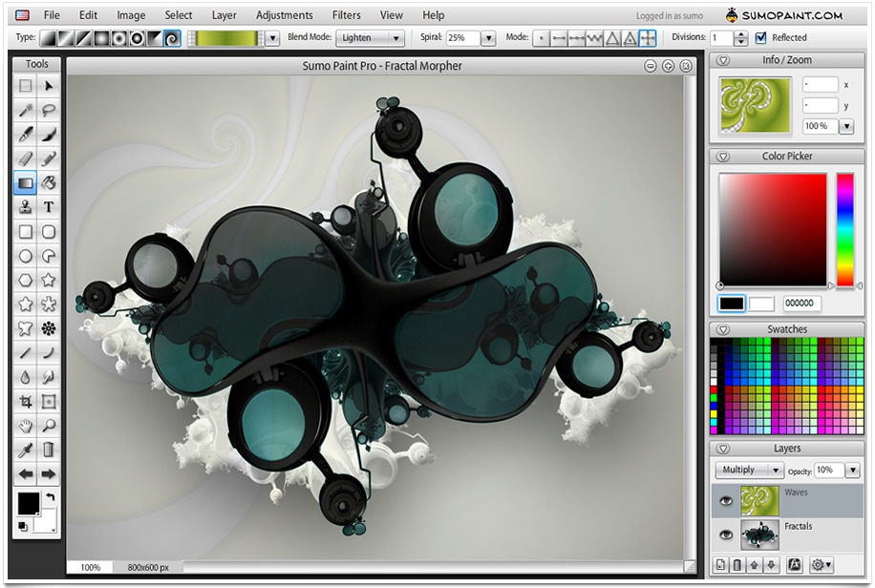Select the Eraser tool

(25, 158)
